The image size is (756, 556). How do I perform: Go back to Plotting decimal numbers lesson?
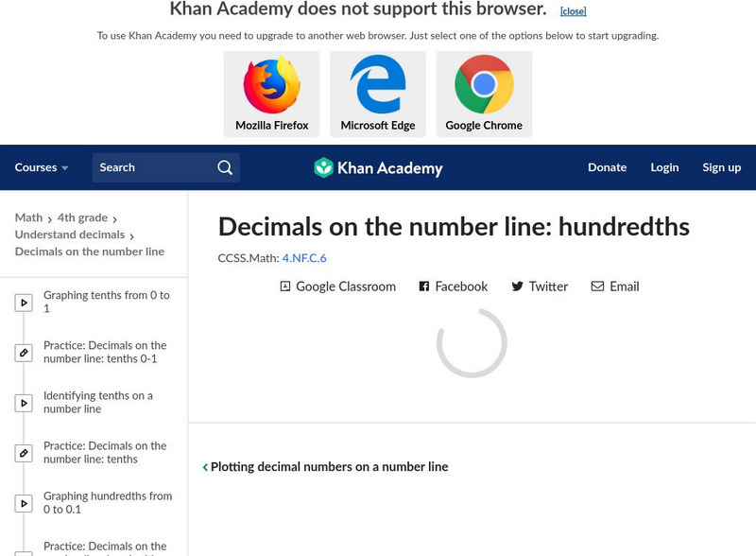tap(326, 466)
